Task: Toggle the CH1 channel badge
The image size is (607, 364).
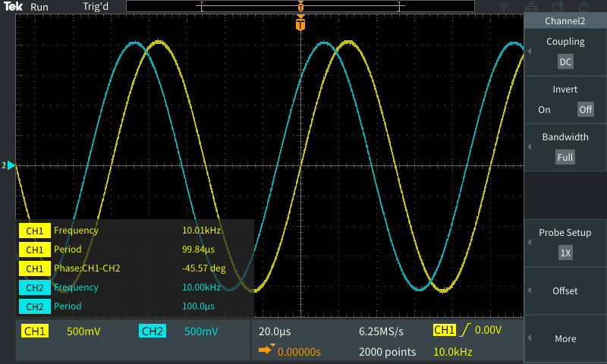Action: click(x=36, y=331)
